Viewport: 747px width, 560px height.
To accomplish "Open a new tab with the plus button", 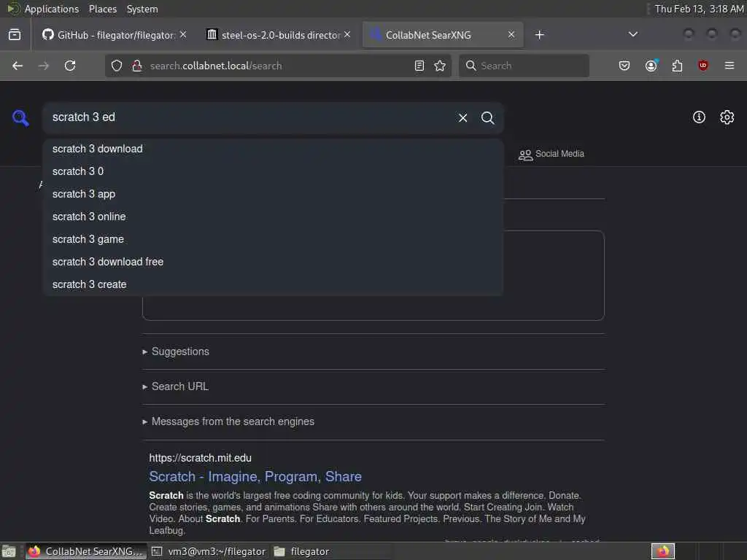I will click(539, 35).
